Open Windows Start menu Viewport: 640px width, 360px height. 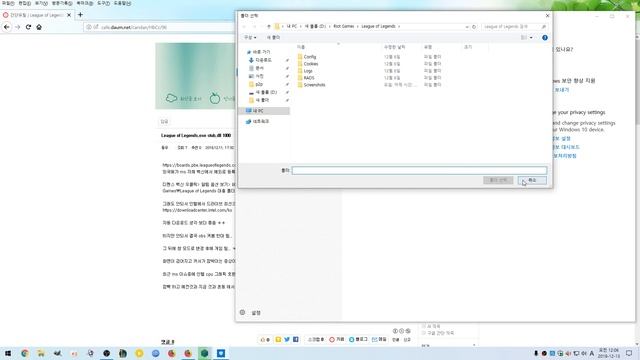point(8,353)
